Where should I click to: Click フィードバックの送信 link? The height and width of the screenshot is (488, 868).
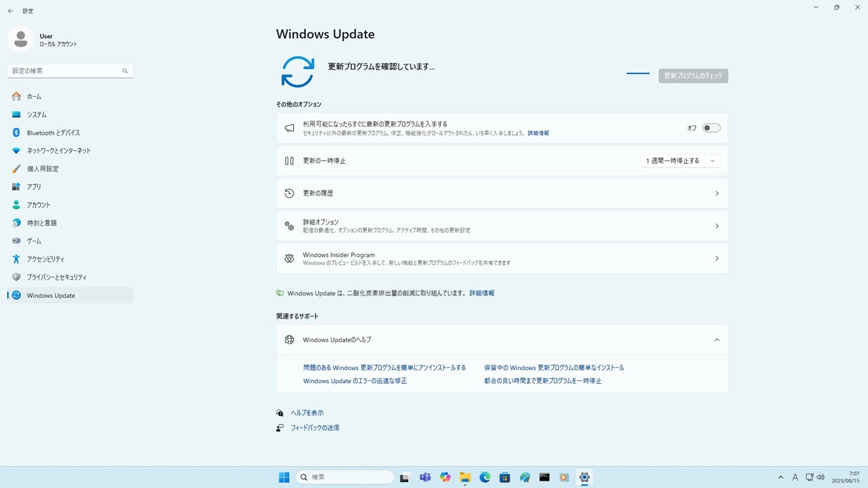[315, 428]
